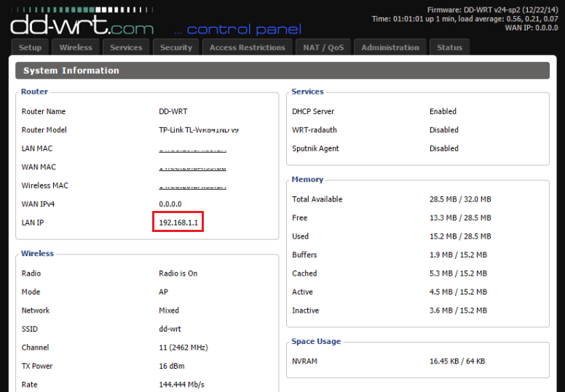Click the Used memory value 15.2 MB
Viewport: 565px width, 392px height.
click(460, 236)
